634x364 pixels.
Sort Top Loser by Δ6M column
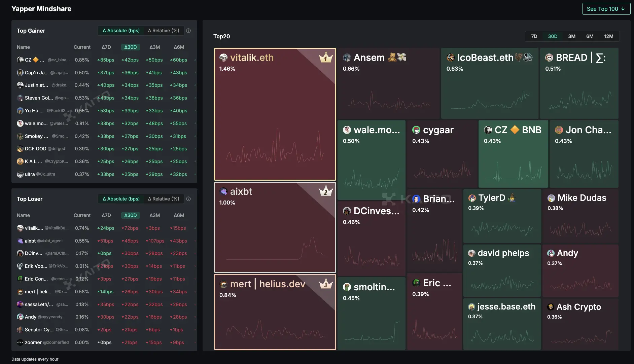[179, 215]
